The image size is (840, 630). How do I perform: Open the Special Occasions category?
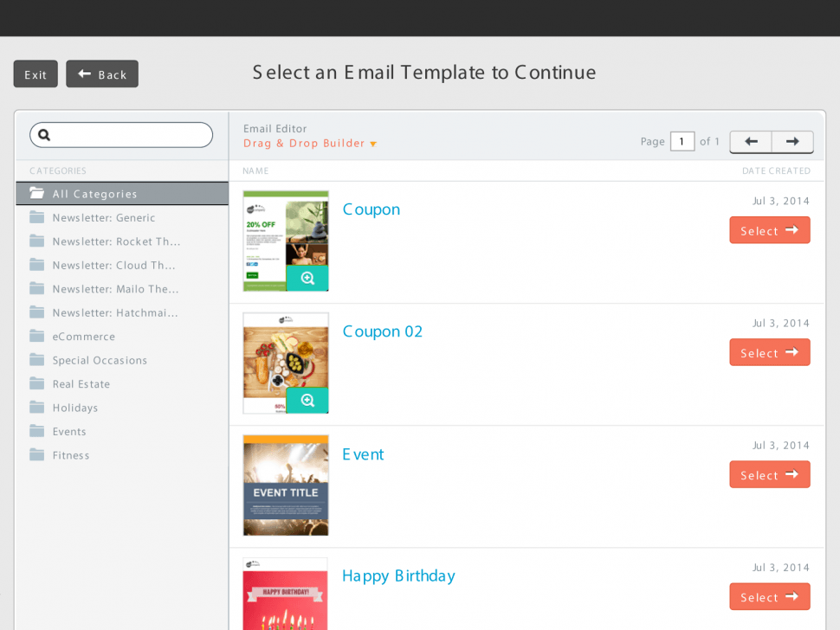coord(100,360)
